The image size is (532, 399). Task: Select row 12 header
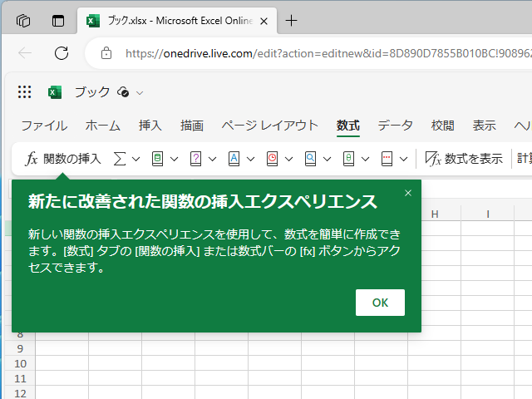(x=20, y=393)
